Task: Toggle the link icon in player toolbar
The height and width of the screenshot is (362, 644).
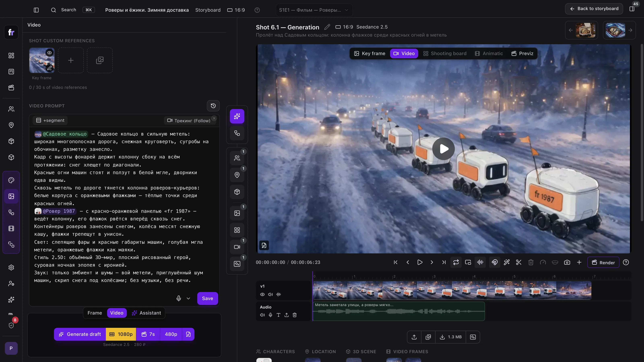Action: point(494,262)
